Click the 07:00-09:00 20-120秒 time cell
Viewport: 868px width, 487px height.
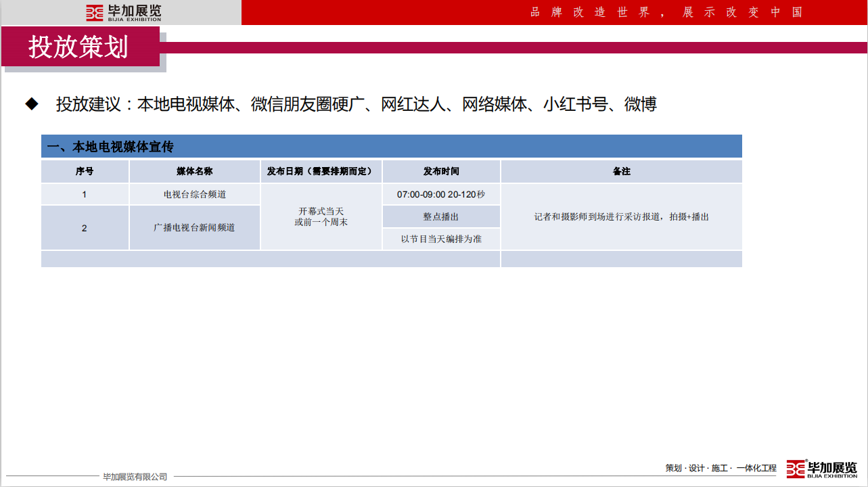(x=441, y=195)
